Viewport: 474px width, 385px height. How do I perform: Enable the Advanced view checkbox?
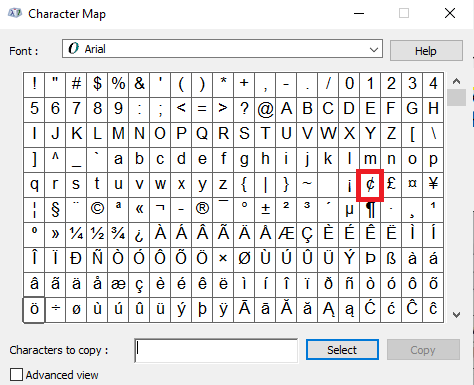tap(16, 375)
